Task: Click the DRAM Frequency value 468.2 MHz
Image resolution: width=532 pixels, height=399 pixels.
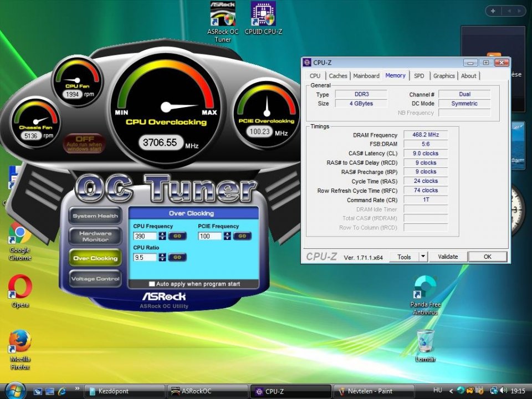Action: (426, 135)
